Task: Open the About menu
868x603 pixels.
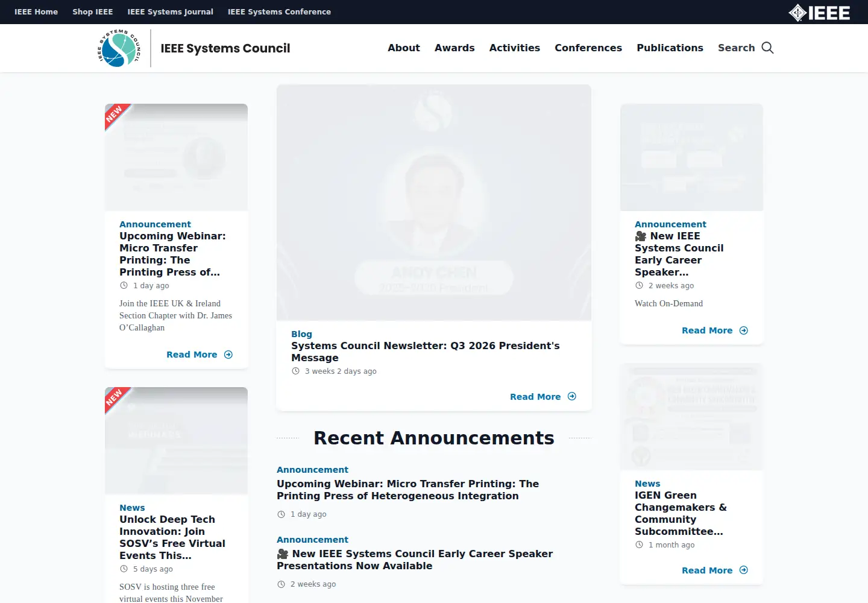Action: (x=404, y=48)
